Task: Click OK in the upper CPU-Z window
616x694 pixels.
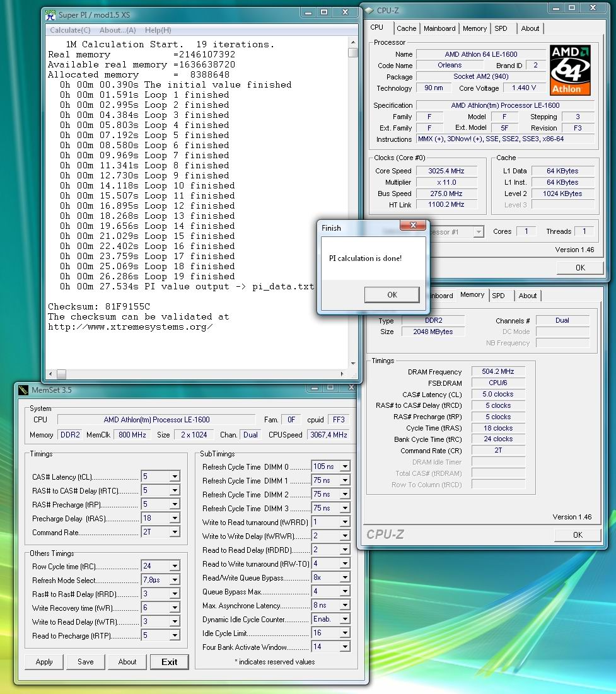Action: click(x=580, y=268)
